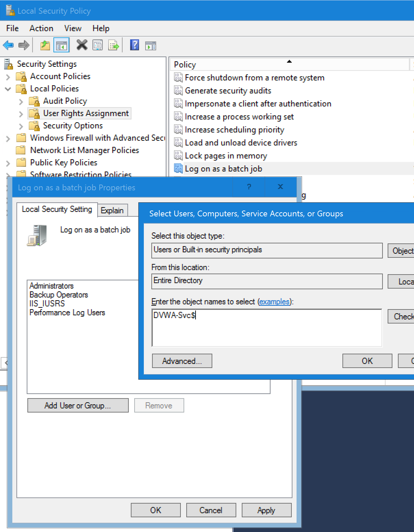
Task: Select Performance Log Users in the list
Action: [x=67, y=313]
